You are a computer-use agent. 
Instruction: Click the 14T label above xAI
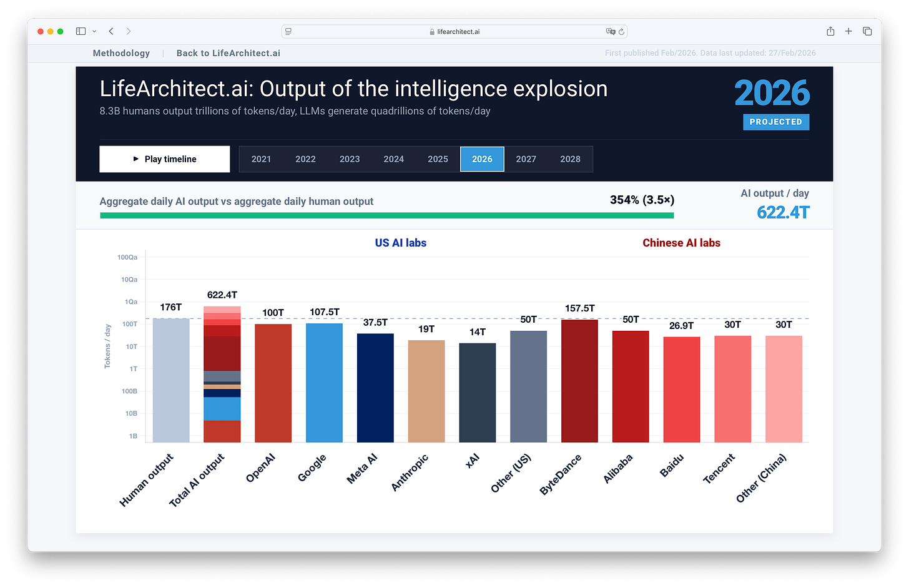pos(478,332)
